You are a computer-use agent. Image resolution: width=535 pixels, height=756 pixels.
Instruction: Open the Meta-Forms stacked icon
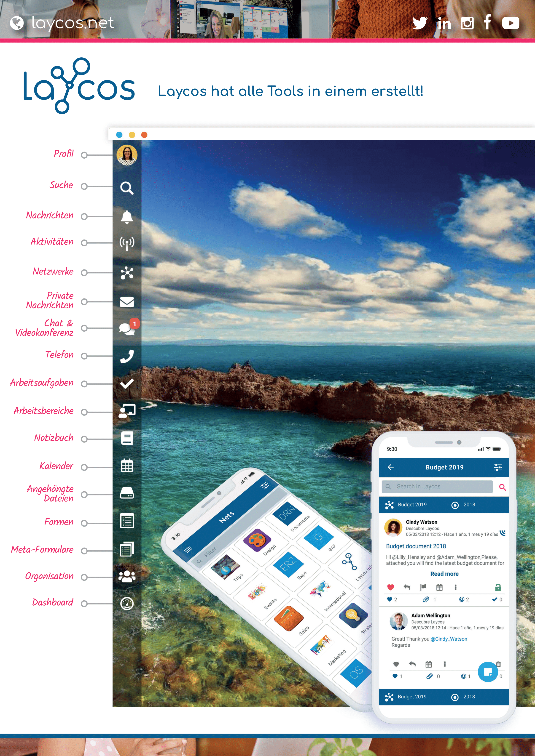[127, 549]
